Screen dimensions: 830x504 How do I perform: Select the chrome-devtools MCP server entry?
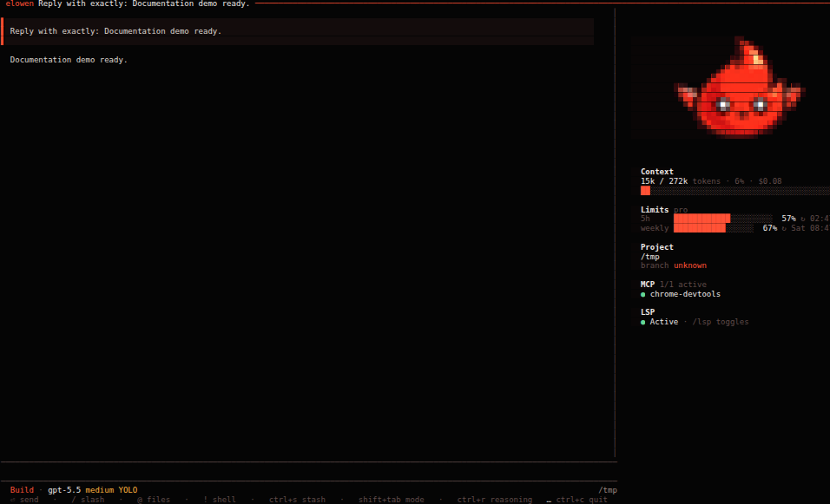pos(685,295)
